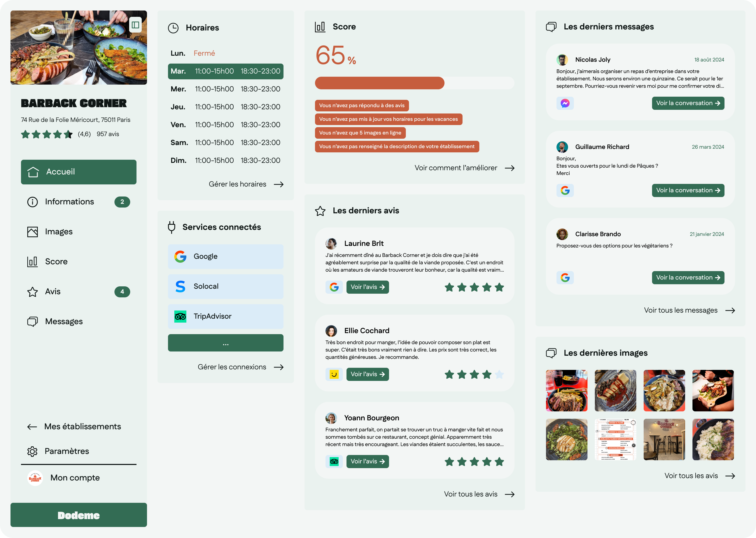This screenshot has height=538, width=756.
Task: Click the 65% score progress bar
Action: (x=414, y=83)
